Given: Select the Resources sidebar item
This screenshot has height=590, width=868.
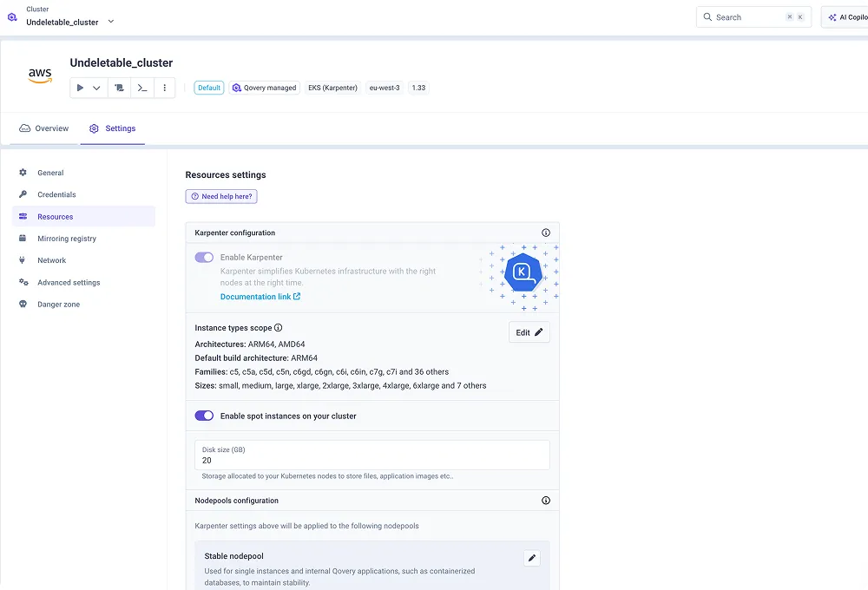Looking at the screenshot, I should point(83,216).
